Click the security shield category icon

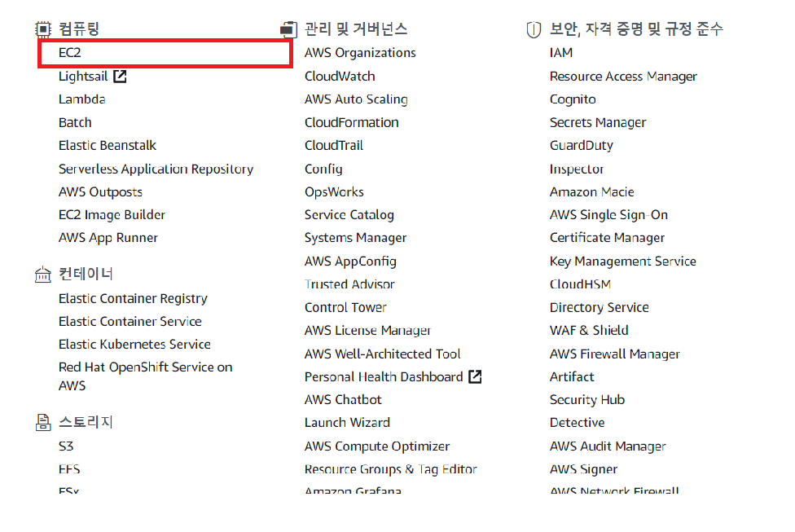point(534,29)
